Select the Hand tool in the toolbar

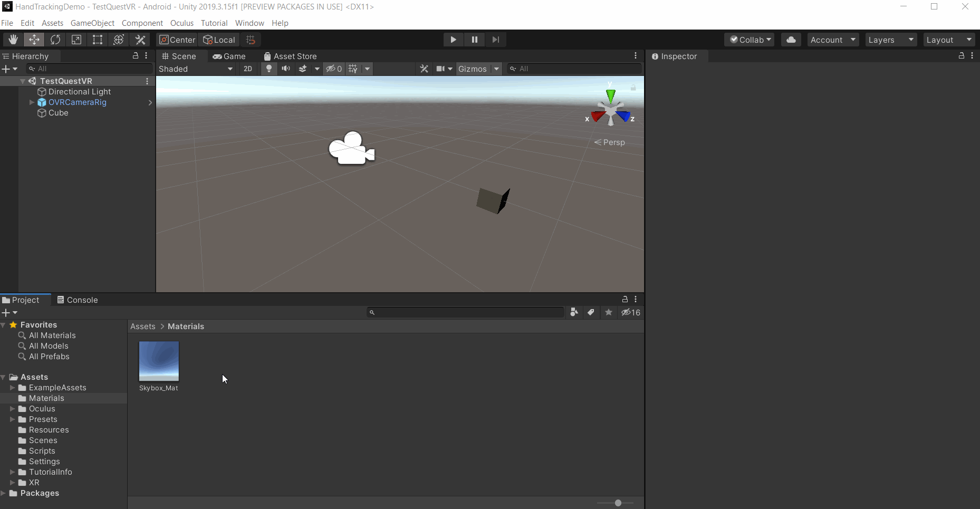tap(13, 40)
